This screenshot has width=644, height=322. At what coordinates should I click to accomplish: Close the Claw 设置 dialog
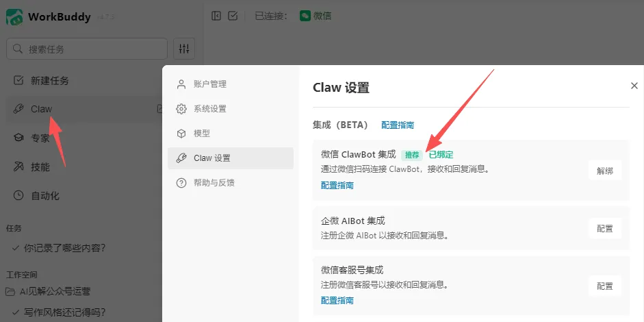point(634,86)
